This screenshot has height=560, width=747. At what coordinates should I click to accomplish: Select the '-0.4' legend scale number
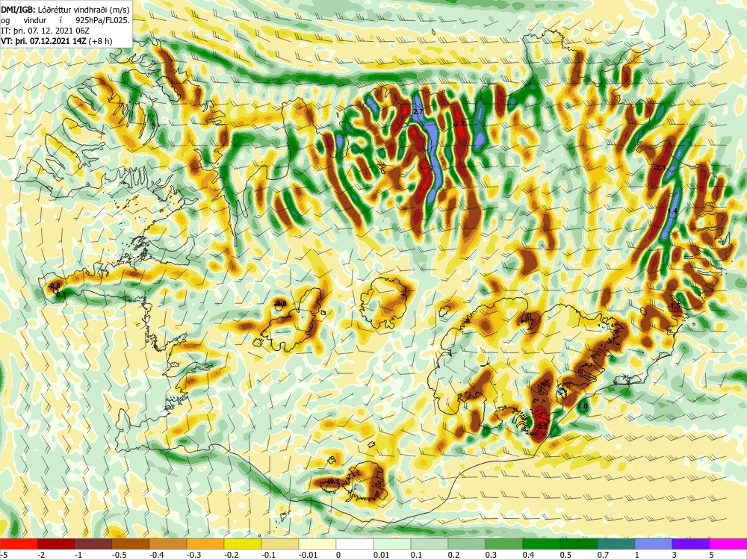click(157, 555)
